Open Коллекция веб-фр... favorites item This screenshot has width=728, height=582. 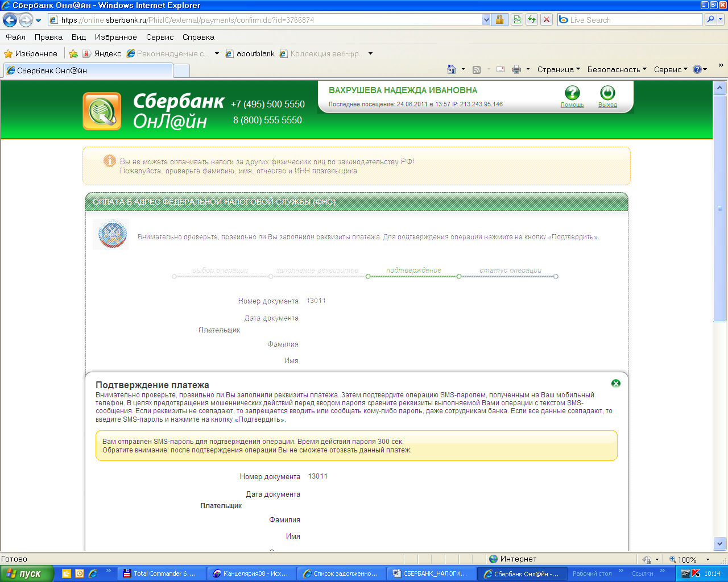pos(322,53)
